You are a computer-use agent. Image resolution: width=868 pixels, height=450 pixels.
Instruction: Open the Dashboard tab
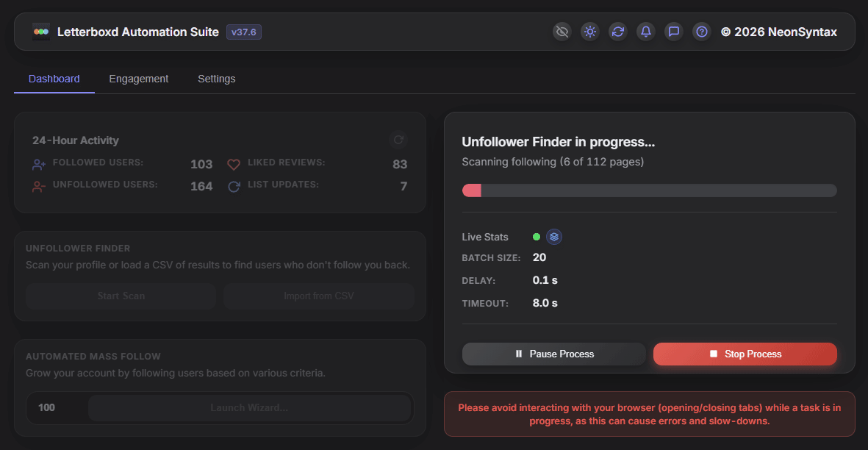[54, 79]
